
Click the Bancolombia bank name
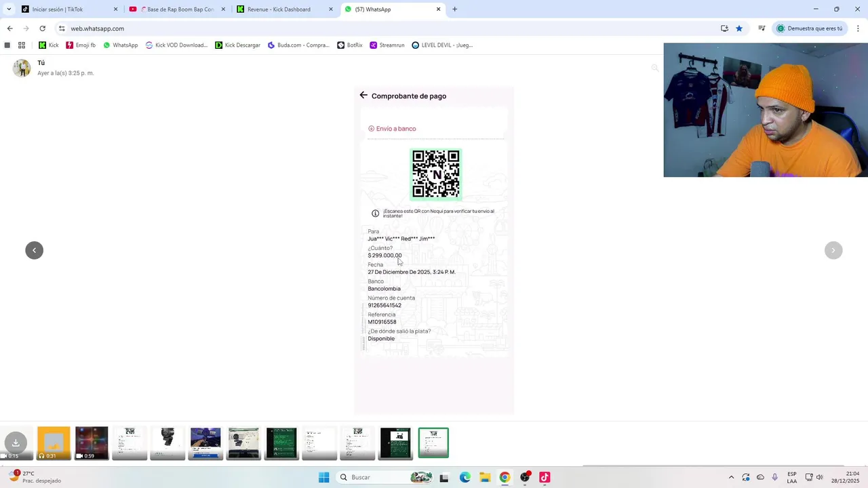384,289
